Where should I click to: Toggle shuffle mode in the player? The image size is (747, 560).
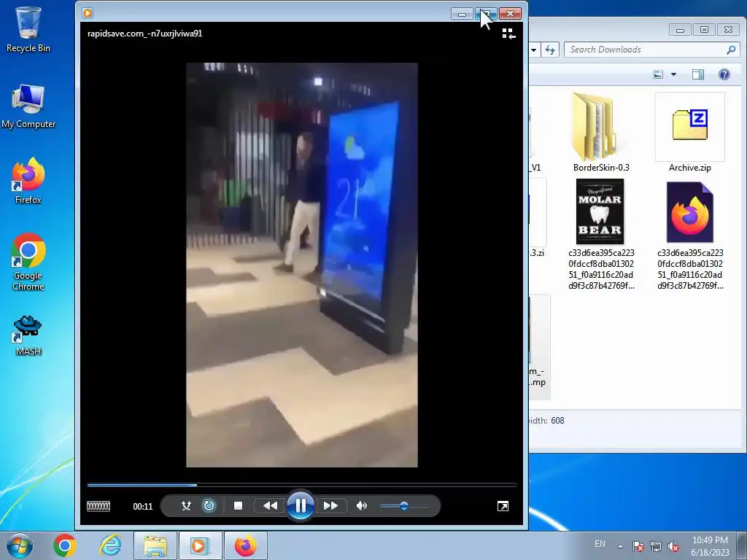(186, 506)
